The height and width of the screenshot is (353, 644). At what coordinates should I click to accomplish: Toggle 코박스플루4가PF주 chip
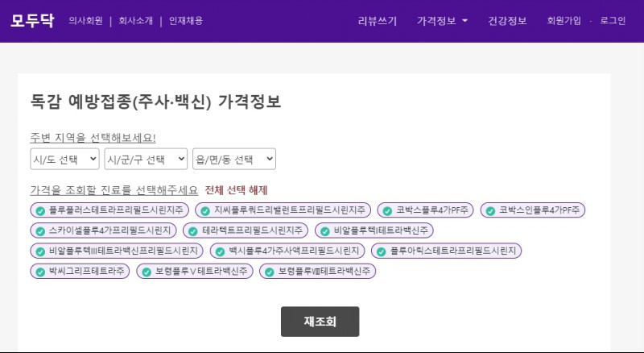pos(425,210)
